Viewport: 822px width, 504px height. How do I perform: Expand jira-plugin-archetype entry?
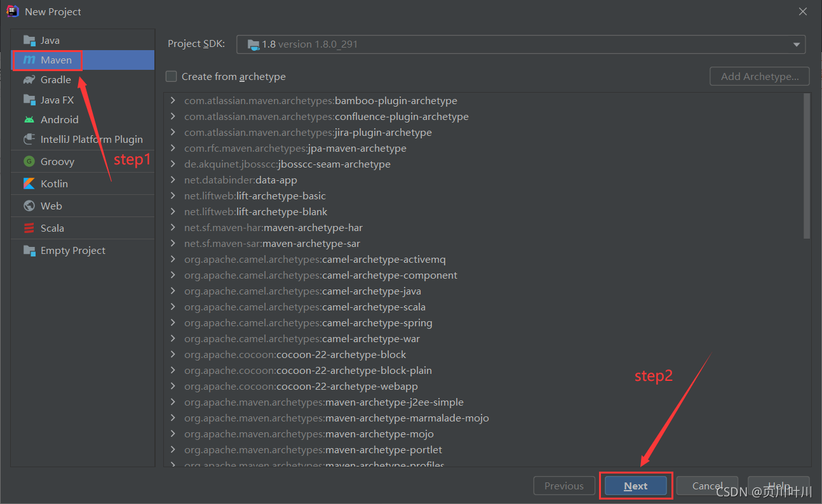[173, 132]
